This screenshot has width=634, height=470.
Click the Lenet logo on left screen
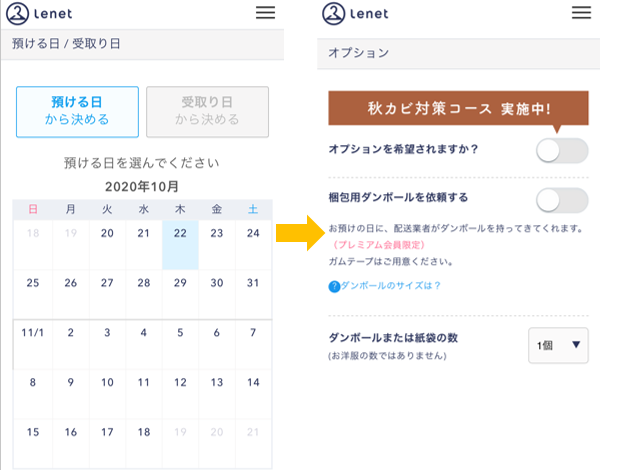click(x=39, y=14)
